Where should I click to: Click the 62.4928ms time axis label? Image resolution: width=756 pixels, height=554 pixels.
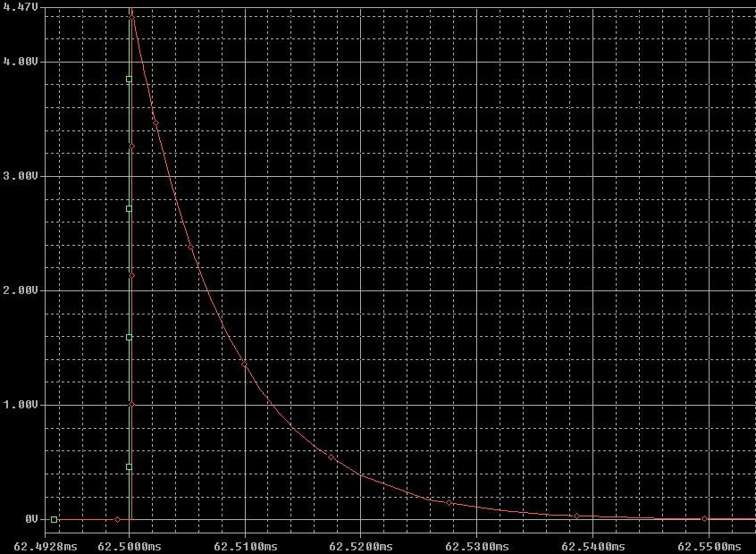pyautogui.click(x=46, y=547)
